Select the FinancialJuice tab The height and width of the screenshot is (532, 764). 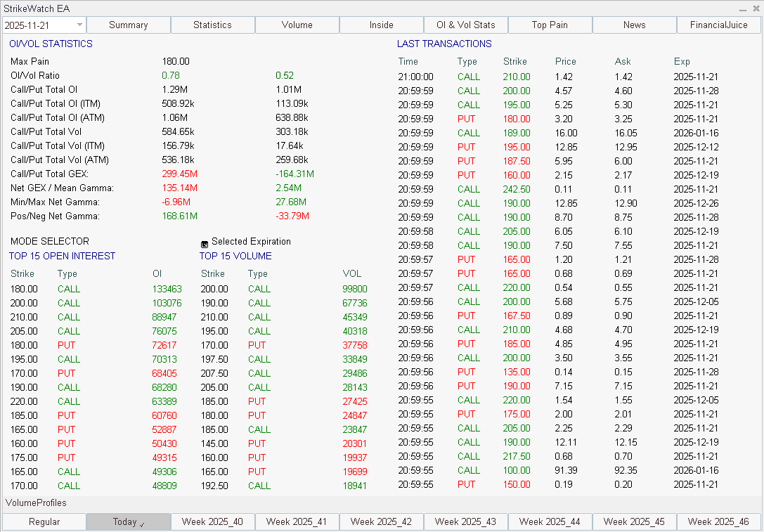718,25
